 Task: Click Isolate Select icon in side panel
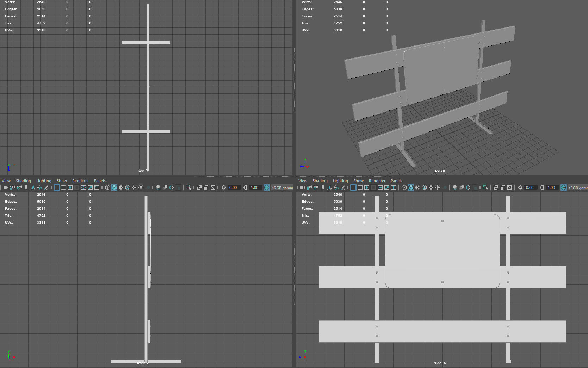coord(485,188)
